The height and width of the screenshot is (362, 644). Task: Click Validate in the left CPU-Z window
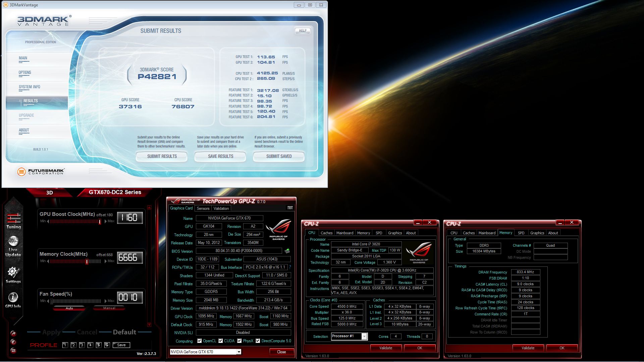pos(386,348)
